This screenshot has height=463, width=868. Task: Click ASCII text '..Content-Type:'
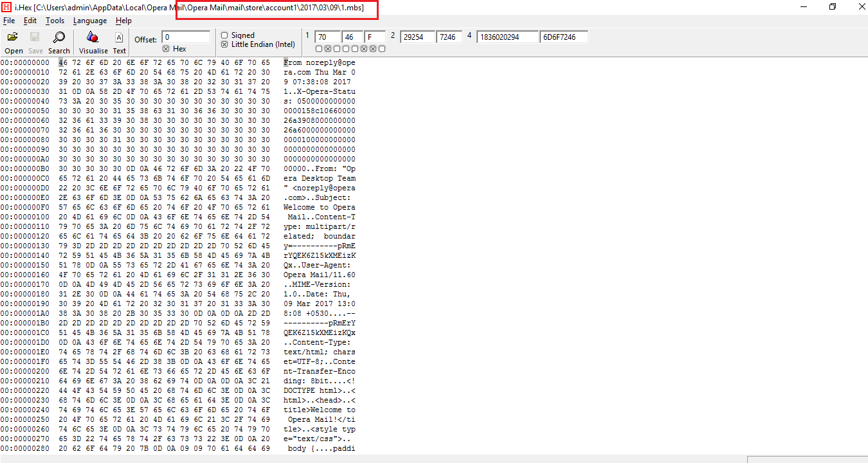click(317, 342)
